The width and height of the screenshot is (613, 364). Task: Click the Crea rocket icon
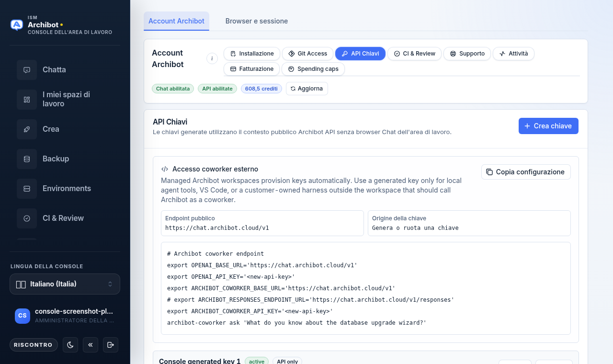click(27, 129)
